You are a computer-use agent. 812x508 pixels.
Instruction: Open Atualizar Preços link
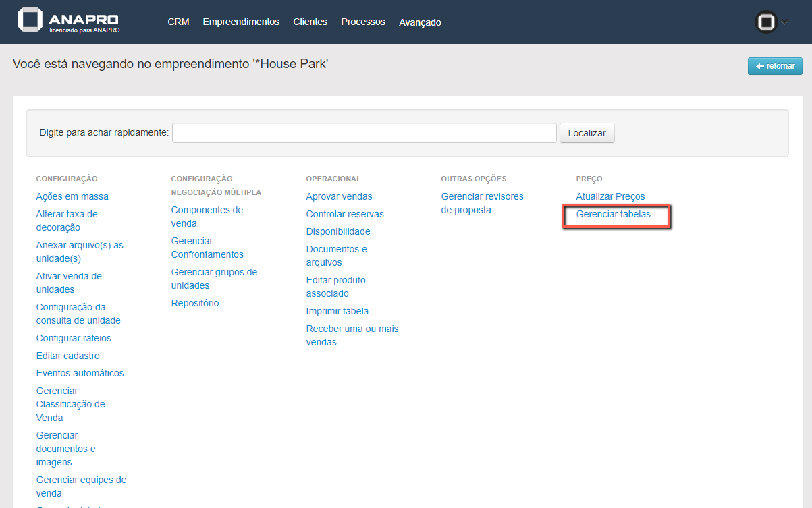pyautogui.click(x=610, y=196)
